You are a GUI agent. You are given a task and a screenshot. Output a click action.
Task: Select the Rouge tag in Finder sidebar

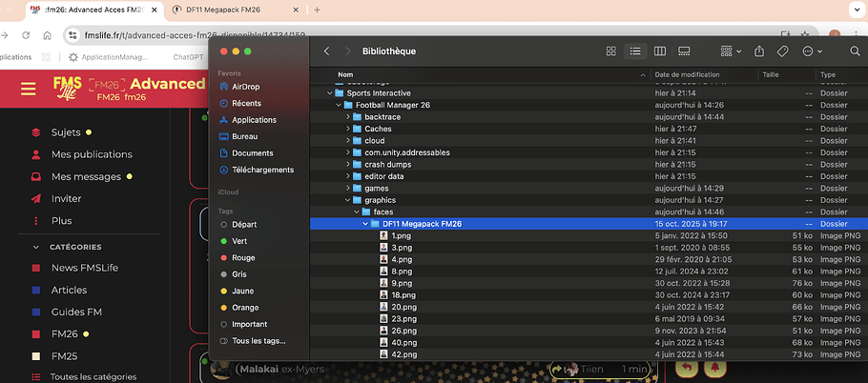pyautogui.click(x=243, y=257)
